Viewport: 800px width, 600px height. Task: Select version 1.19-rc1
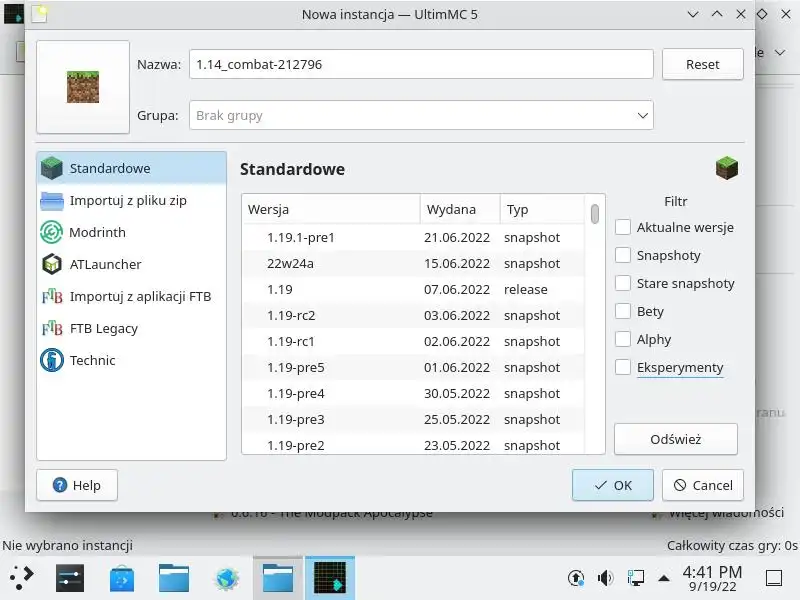coord(413,341)
